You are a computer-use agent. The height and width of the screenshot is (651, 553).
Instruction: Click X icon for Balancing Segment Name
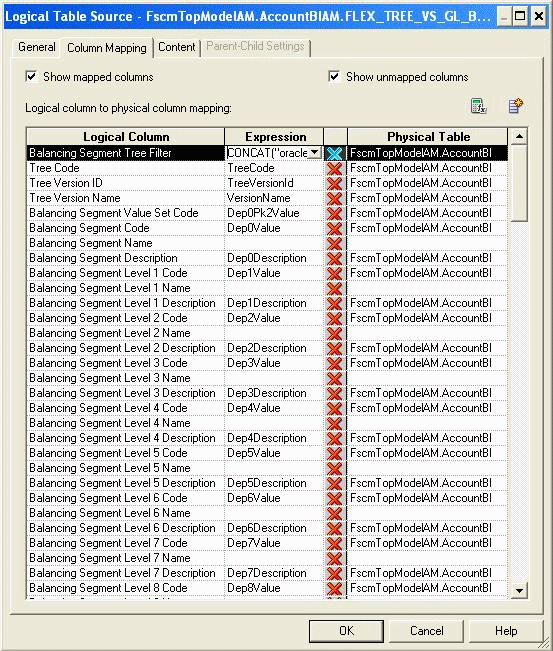click(x=335, y=243)
